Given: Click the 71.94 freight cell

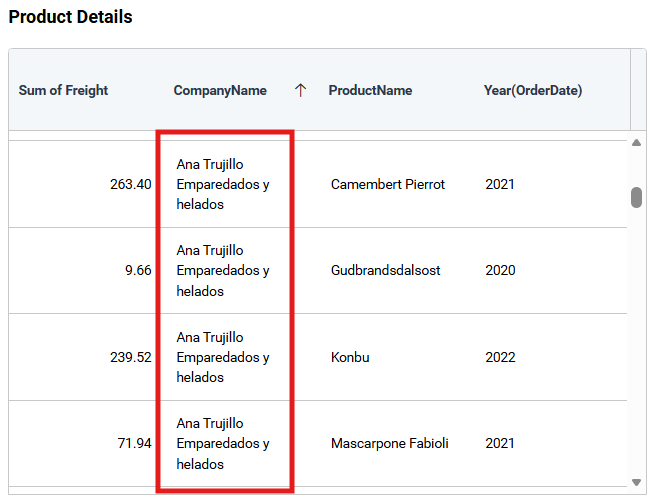Looking at the screenshot, I should point(134,443).
